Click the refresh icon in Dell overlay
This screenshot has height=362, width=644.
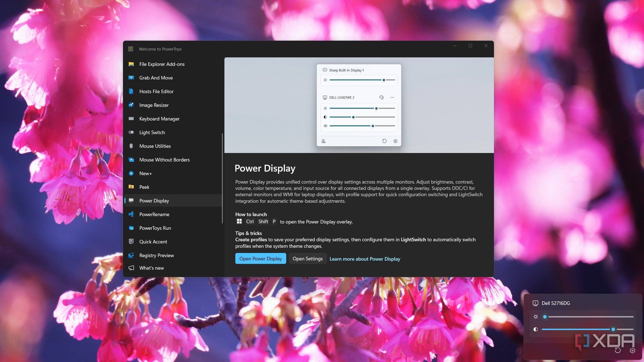click(x=617, y=350)
